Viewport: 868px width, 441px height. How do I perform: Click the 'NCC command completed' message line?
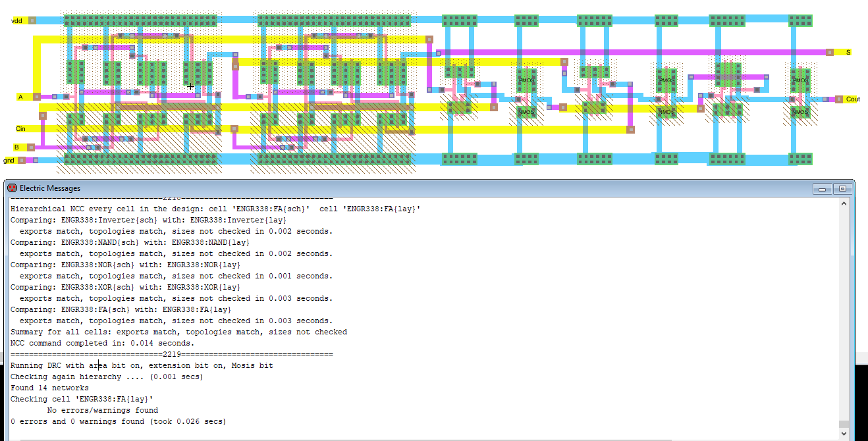tap(102, 343)
